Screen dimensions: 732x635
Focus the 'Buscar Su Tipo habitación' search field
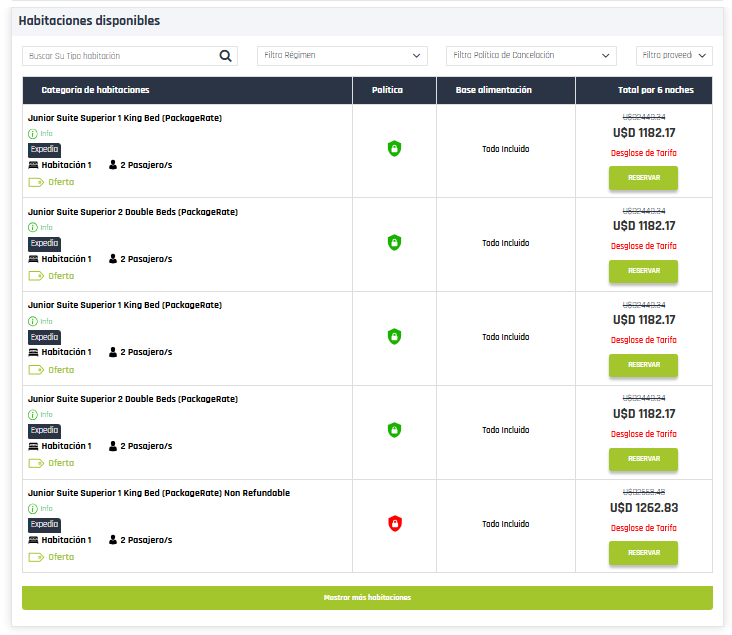[130, 56]
